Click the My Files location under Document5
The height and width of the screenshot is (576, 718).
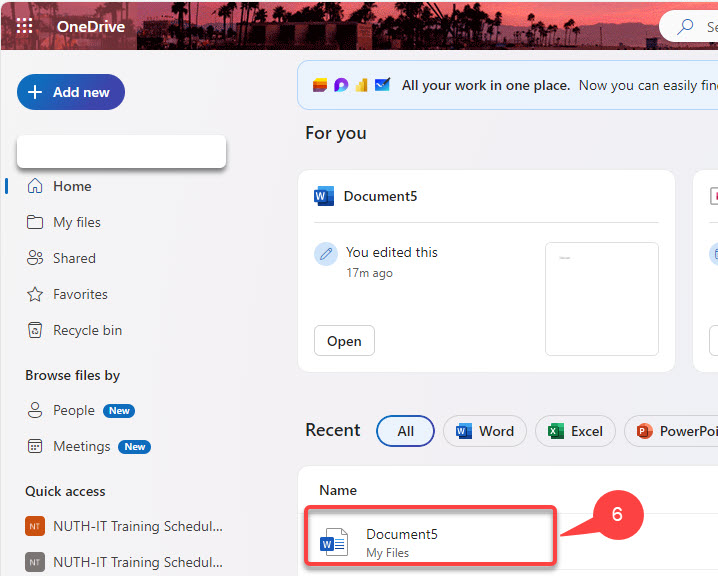point(387,553)
